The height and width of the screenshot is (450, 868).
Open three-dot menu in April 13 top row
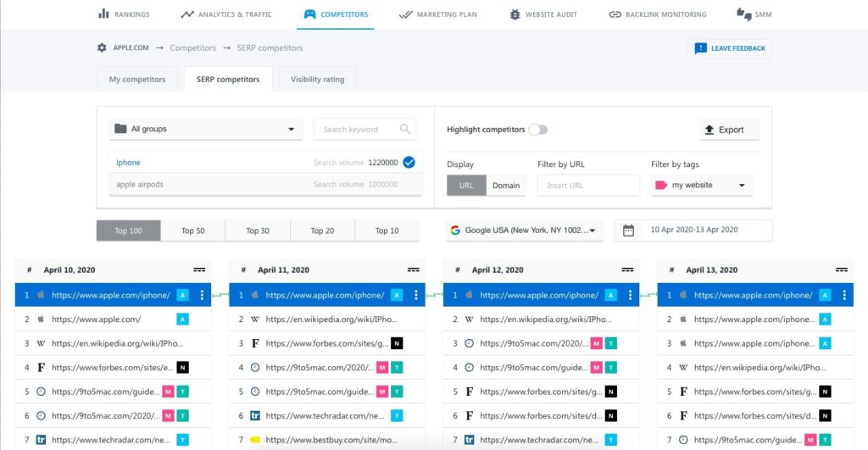844,295
